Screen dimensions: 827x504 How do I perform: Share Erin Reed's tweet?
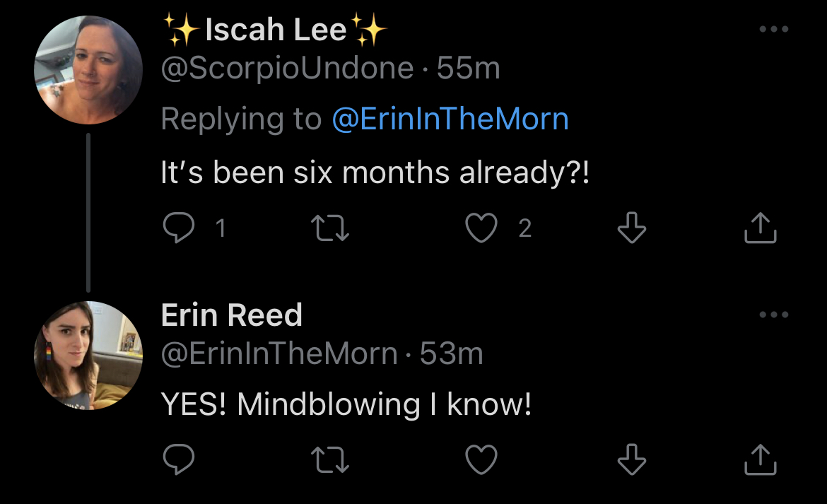coord(761,461)
